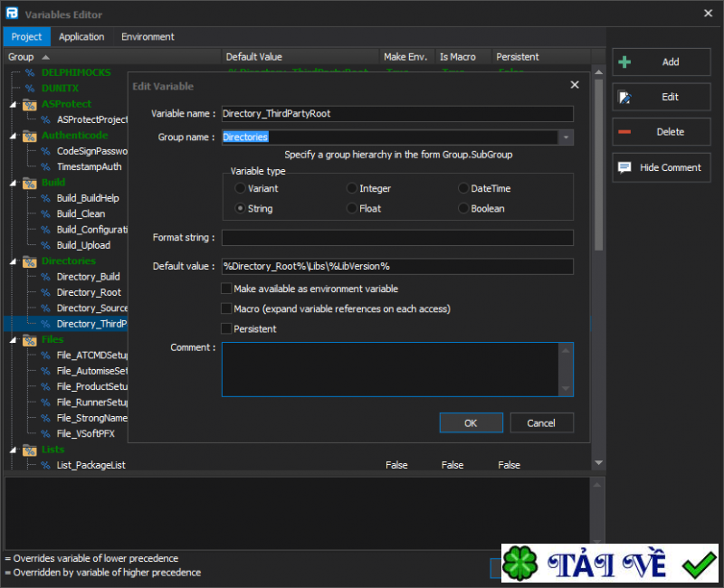Viewport: 724px width, 588px height.
Task: Check the Persistent checkbox
Action: (226, 329)
